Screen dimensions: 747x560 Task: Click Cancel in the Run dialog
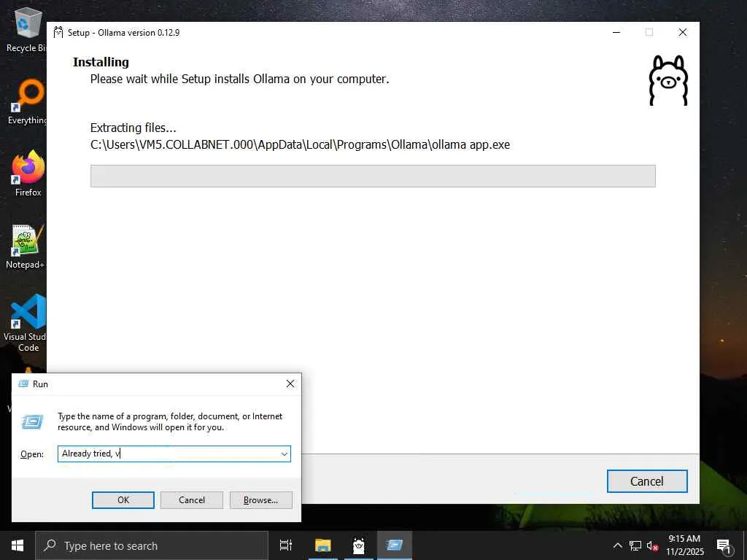(192, 500)
